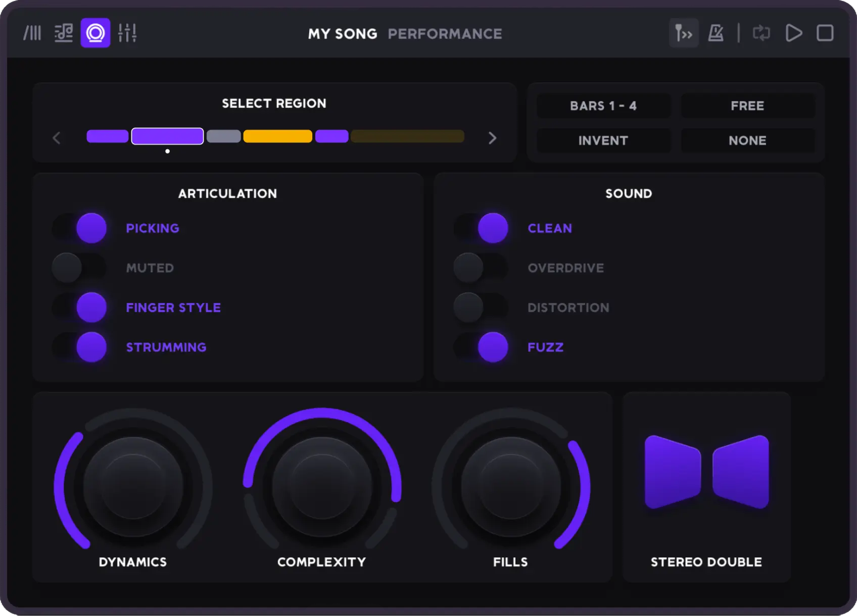Click the FUZZ label text
Screen dimensions: 857x616
[x=546, y=347]
